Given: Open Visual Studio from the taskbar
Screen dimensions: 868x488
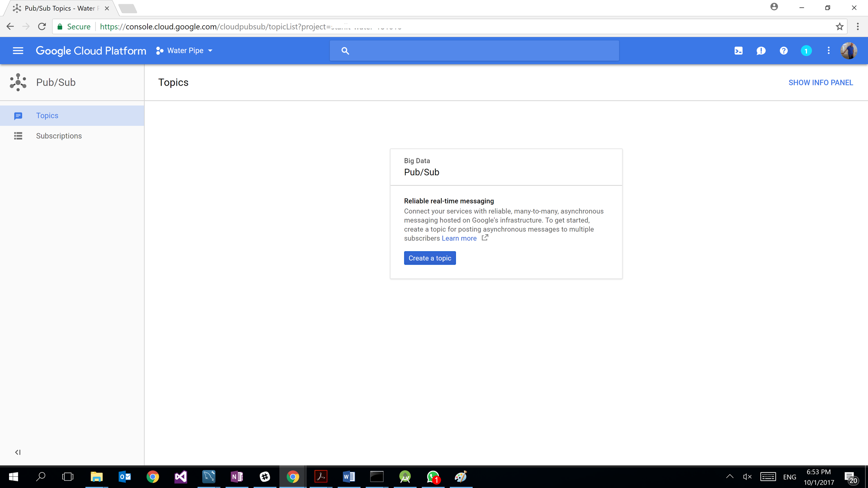Looking at the screenshot, I should [180, 477].
